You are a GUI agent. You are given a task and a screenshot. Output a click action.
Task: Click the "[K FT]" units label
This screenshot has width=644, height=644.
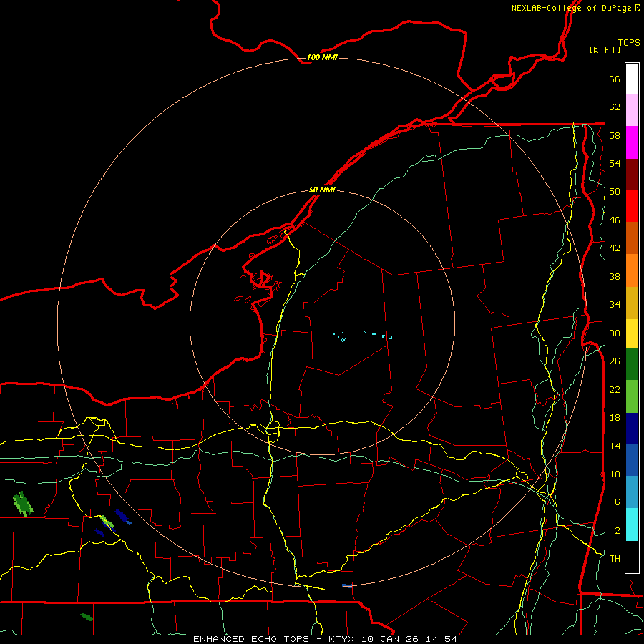605,49
